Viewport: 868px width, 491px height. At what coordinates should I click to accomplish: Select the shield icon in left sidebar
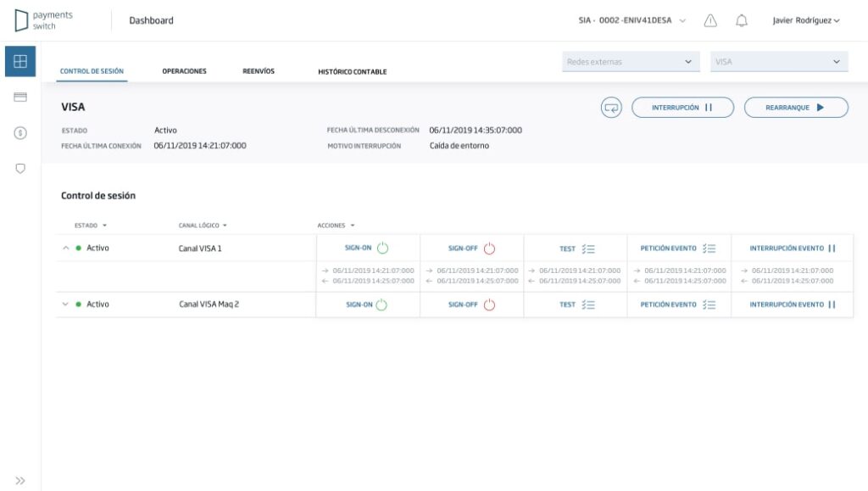pos(20,169)
